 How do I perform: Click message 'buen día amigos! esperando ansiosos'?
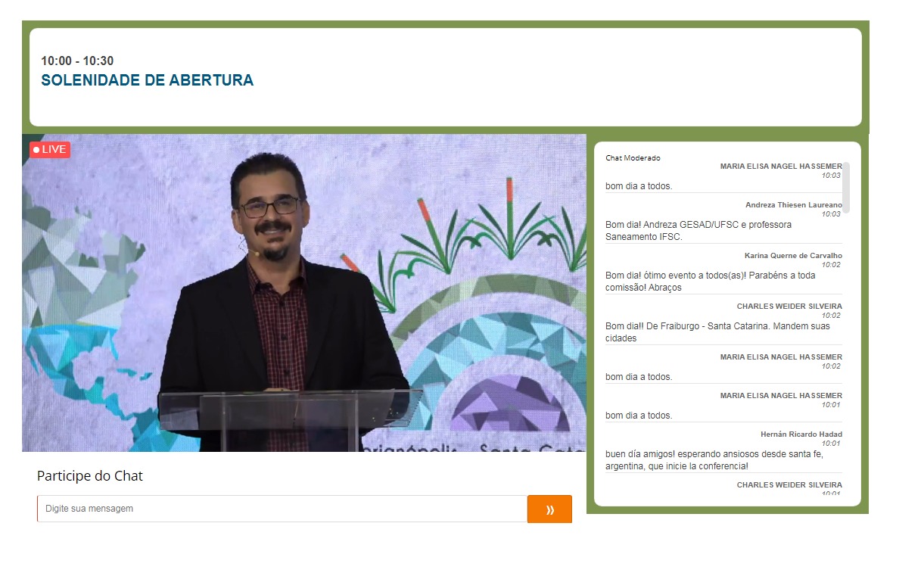[714, 460]
